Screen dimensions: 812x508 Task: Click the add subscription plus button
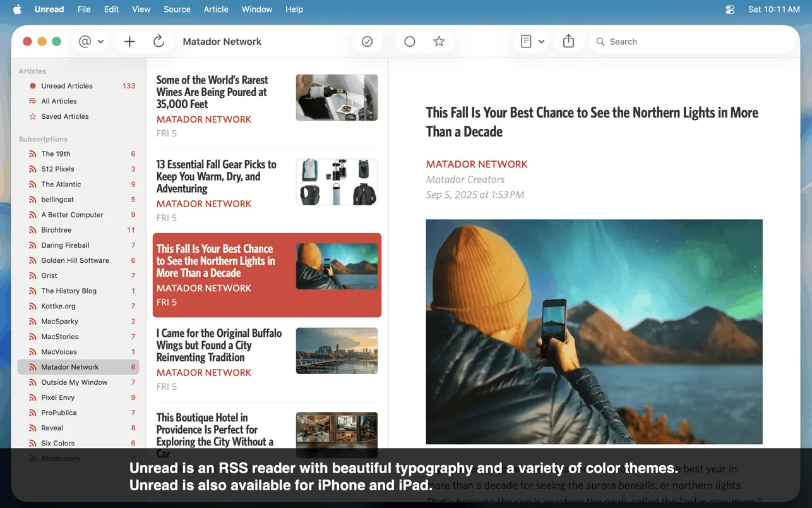click(x=129, y=42)
